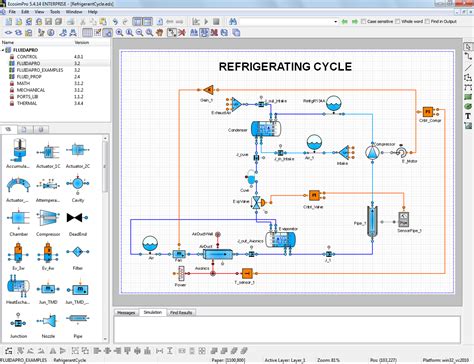The image size is (474, 364).
Task: Enable the Find in Output checkbox
Action: (427, 21)
